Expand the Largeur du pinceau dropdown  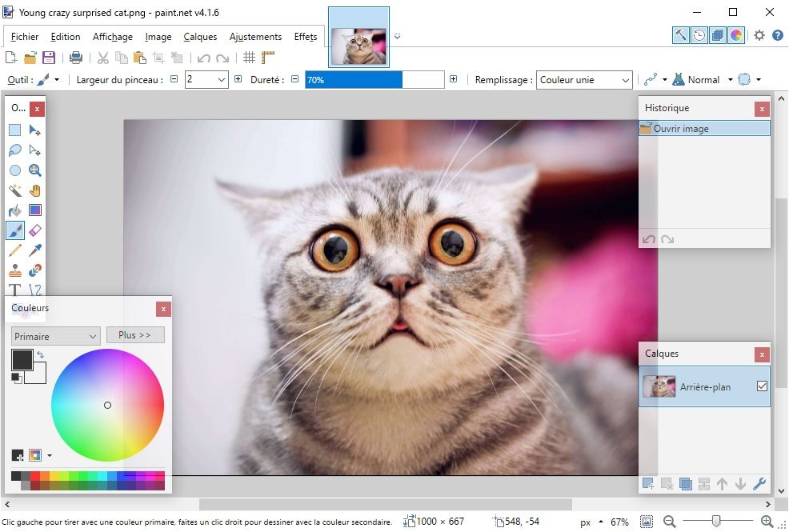pyautogui.click(x=222, y=79)
